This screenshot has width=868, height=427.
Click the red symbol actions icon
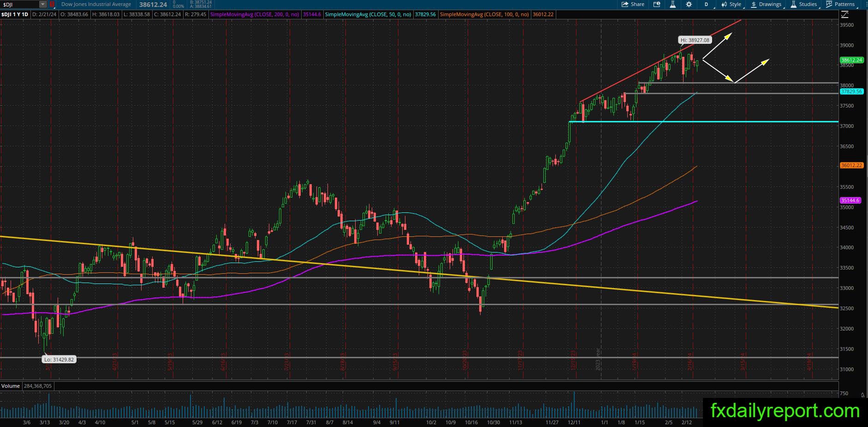[x=52, y=4]
